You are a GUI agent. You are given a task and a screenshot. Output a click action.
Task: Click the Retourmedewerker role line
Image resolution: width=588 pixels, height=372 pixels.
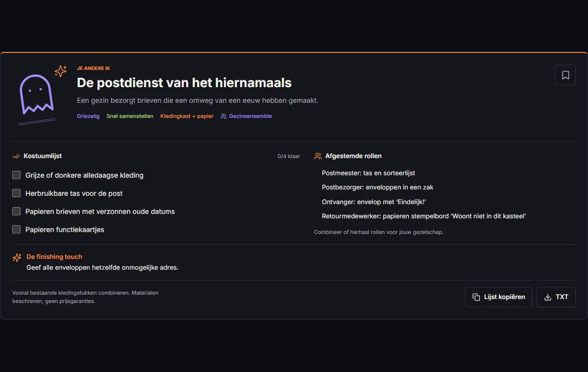[424, 216]
